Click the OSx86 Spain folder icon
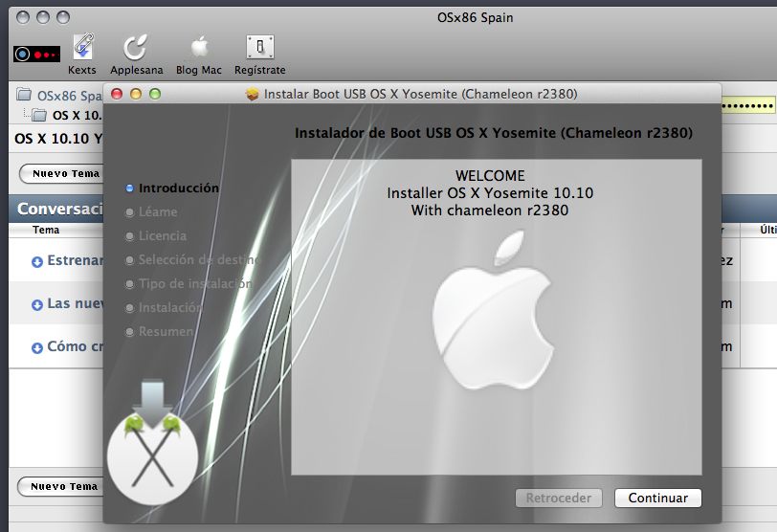Viewport: 777px width, 532px height. pyautogui.click(x=23, y=94)
